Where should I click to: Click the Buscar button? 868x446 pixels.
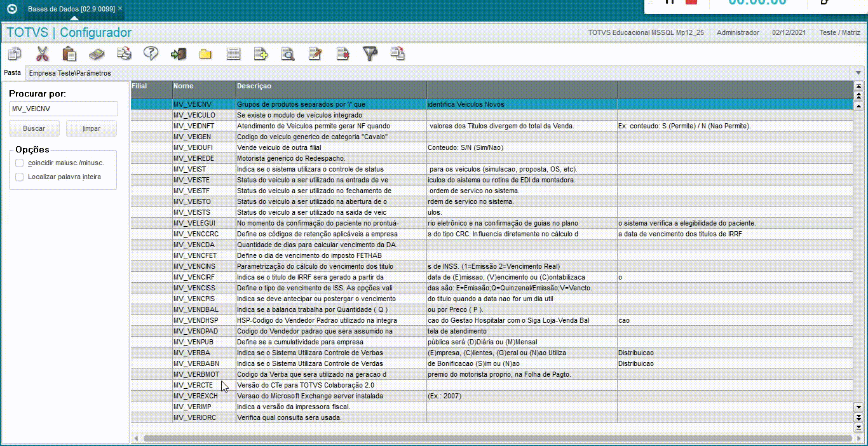34,128
